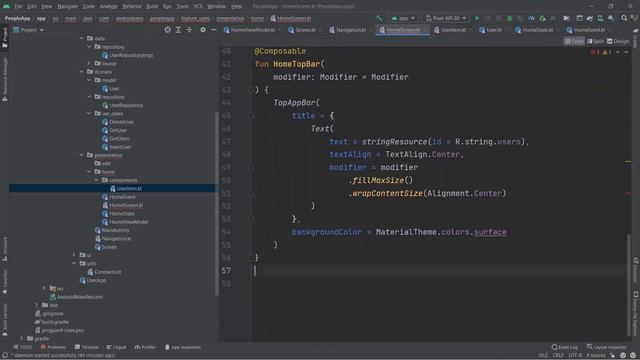Open the TODO tool window

[x=23, y=347]
